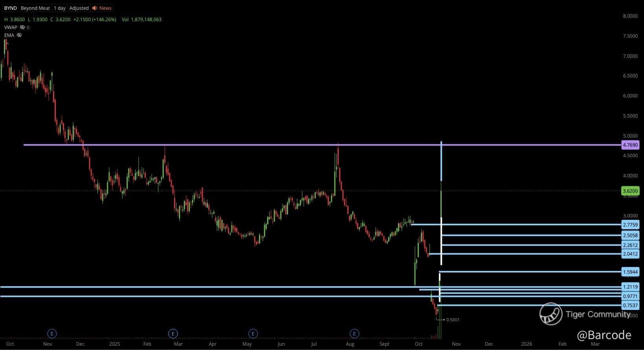Click the 6.0000 price axis tick
Screen dimensions: 644x350
point(630,96)
